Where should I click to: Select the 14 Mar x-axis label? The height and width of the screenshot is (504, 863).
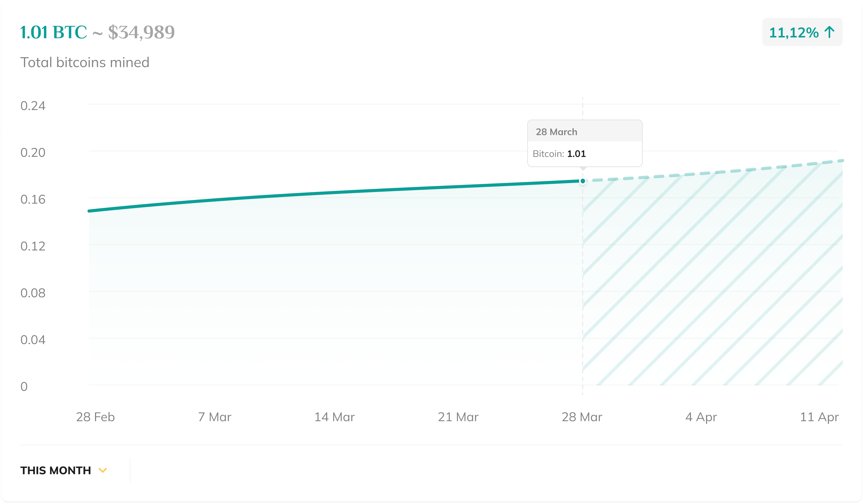[x=334, y=417]
